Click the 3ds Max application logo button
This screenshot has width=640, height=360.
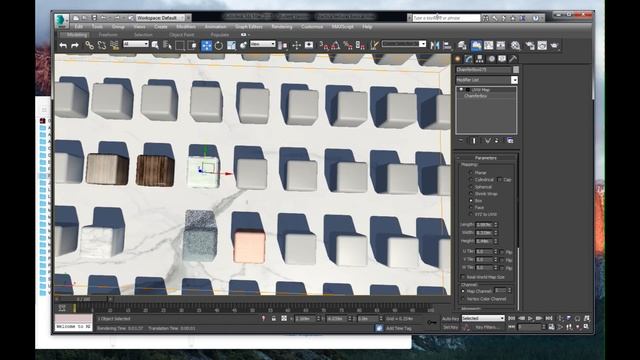click(x=62, y=20)
